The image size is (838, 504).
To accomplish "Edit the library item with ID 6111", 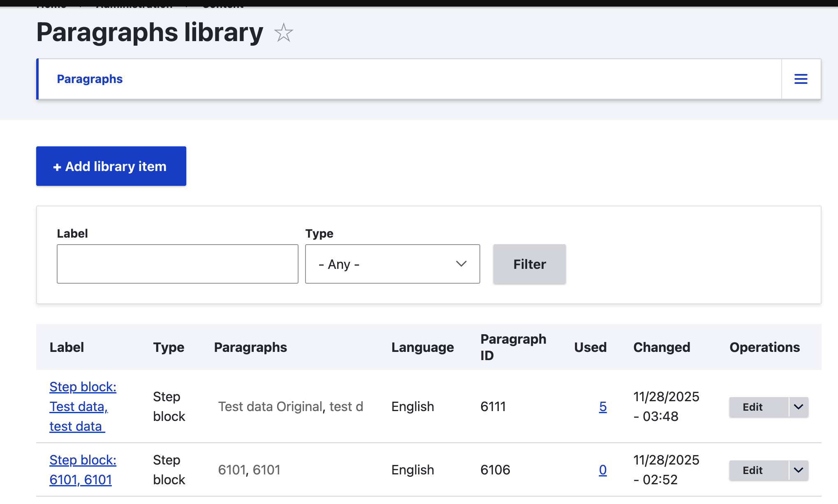I will click(x=759, y=407).
